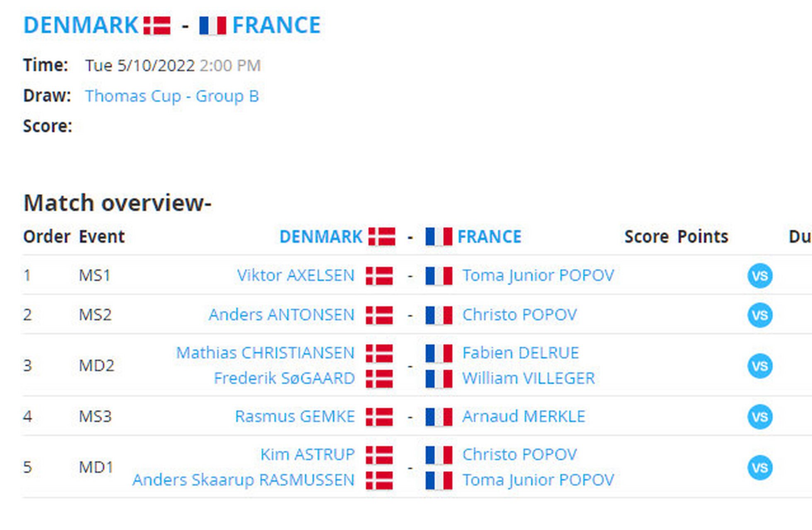812x530 pixels.
Task: Open Arnaud MERKLE's profile
Action: click(x=523, y=416)
